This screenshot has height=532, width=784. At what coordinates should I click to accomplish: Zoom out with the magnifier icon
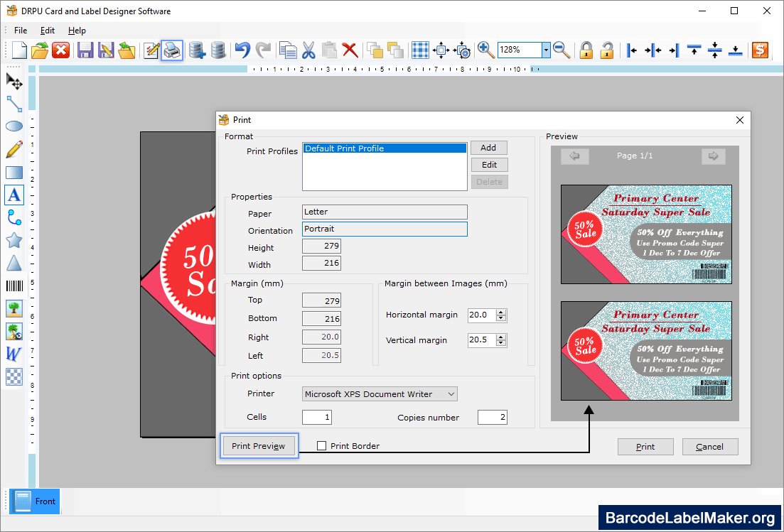[x=562, y=50]
